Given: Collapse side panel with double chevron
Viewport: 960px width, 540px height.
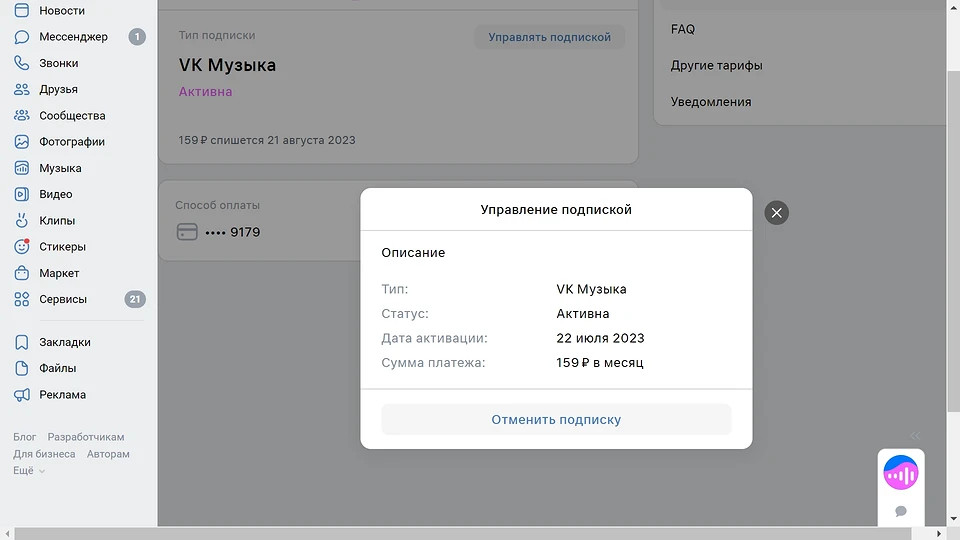Looking at the screenshot, I should 915,436.
